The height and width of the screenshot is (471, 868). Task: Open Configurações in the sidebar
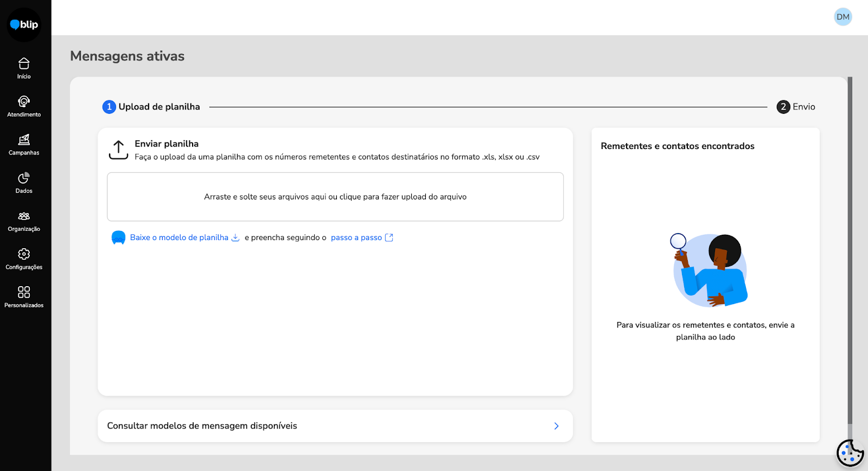point(24,259)
